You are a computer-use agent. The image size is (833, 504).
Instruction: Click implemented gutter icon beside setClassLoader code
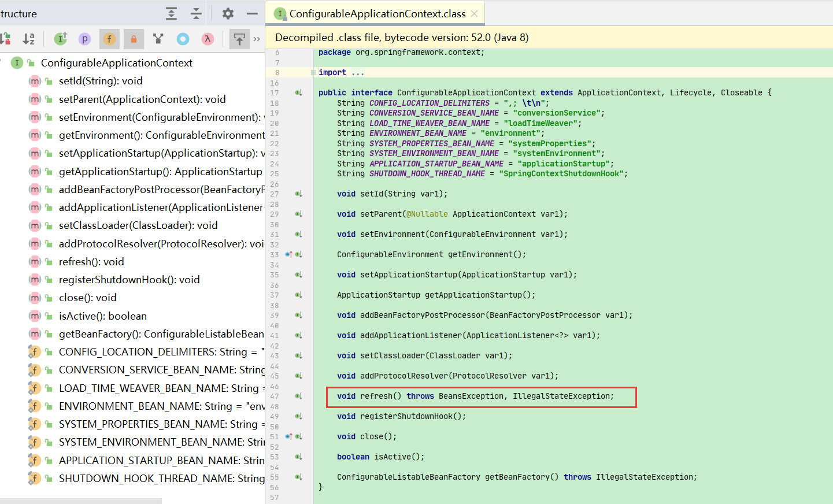[x=298, y=355]
